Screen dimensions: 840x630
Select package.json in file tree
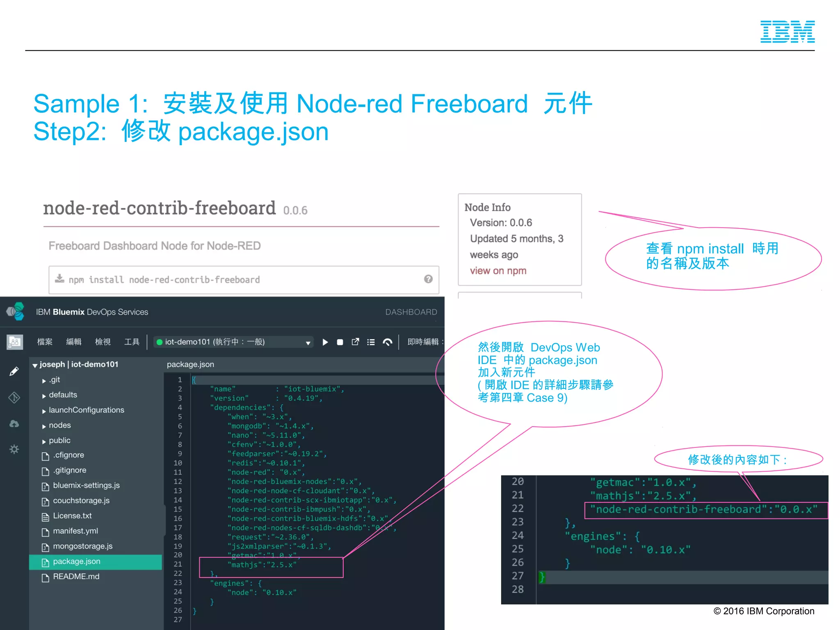tap(96, 562)
